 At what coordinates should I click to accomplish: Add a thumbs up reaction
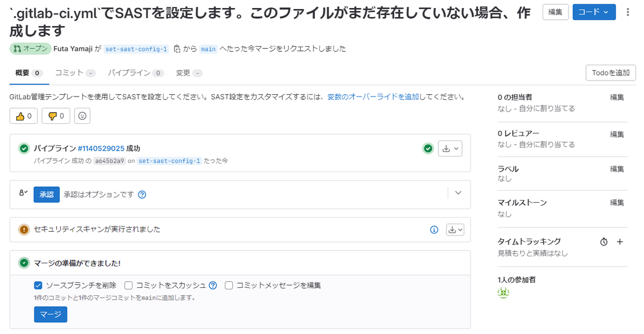point(24,115)
